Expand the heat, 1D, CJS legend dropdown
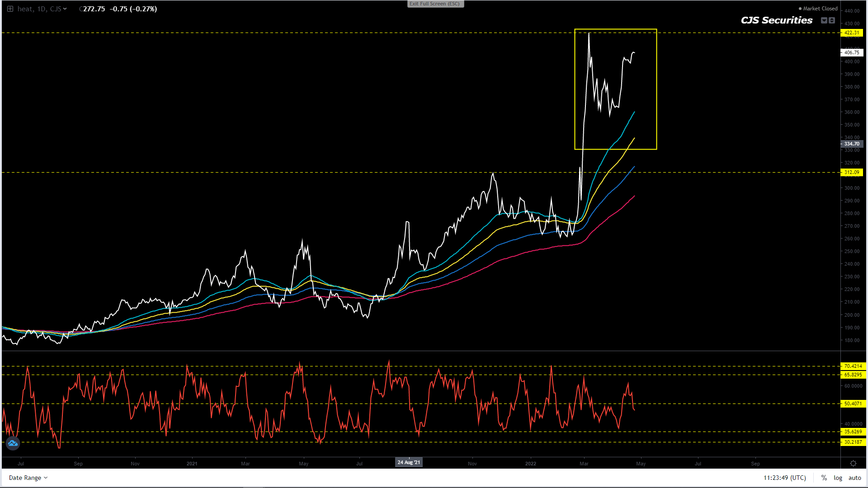The width and height of the screenshot is (868, 488). tap(65, 9)
